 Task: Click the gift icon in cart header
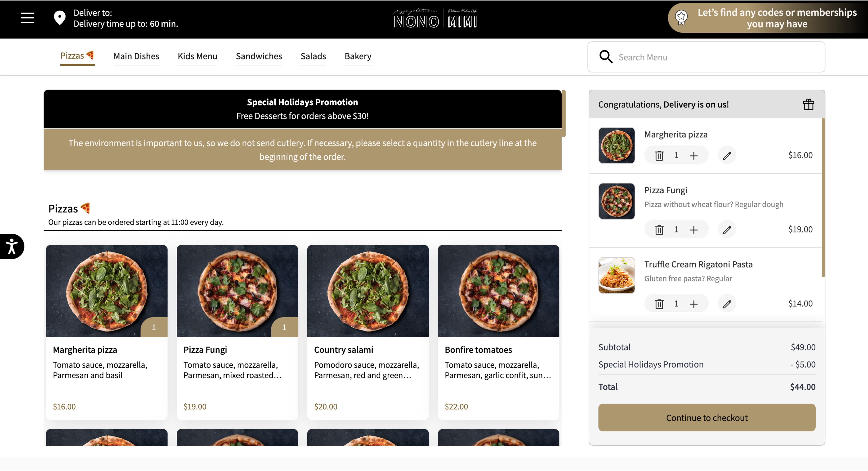(x=809, y=104)
